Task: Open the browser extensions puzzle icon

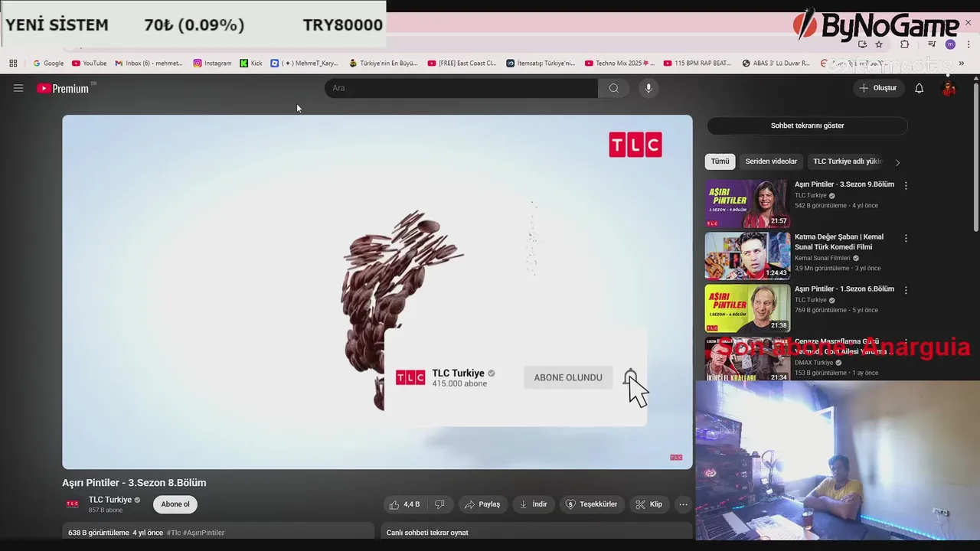Action: [x=904, y=44]
